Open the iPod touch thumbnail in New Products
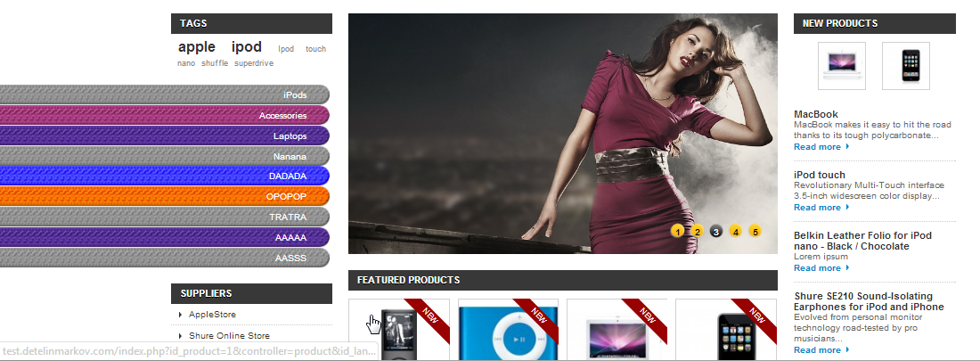The width and height of the screenshot is (980, 361). [906, 66]
